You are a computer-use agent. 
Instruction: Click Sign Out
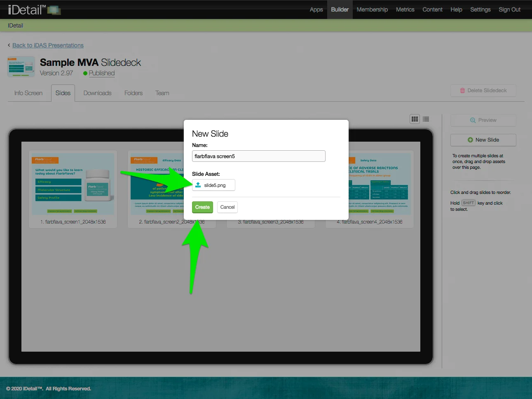click(x=510, y=9)
